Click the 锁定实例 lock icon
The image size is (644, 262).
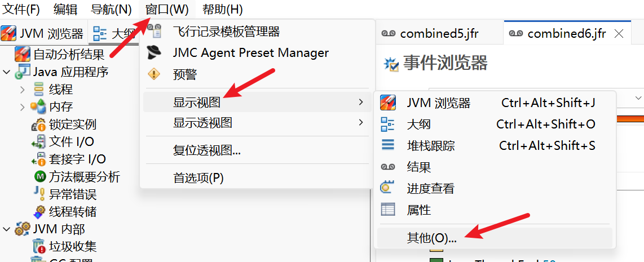pyautogui.click(x=39, y=124)
